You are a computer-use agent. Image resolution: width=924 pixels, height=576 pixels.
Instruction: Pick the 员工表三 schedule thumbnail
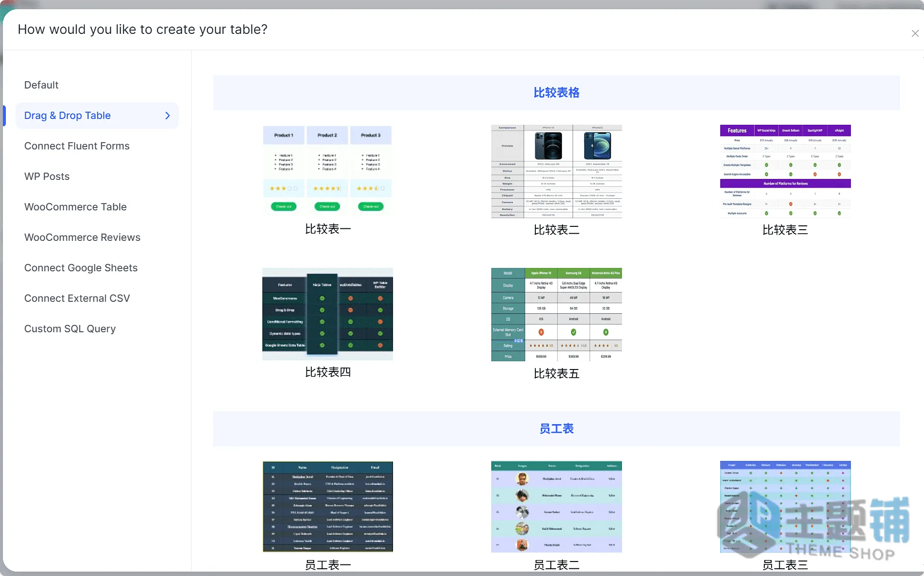tap(785, 506)
